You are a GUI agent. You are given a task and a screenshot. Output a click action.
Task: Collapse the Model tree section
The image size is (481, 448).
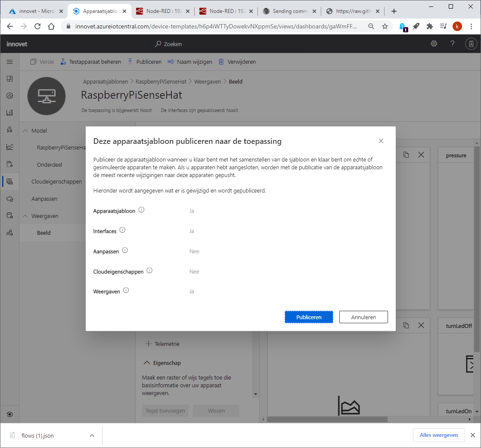tap(25, 131)
